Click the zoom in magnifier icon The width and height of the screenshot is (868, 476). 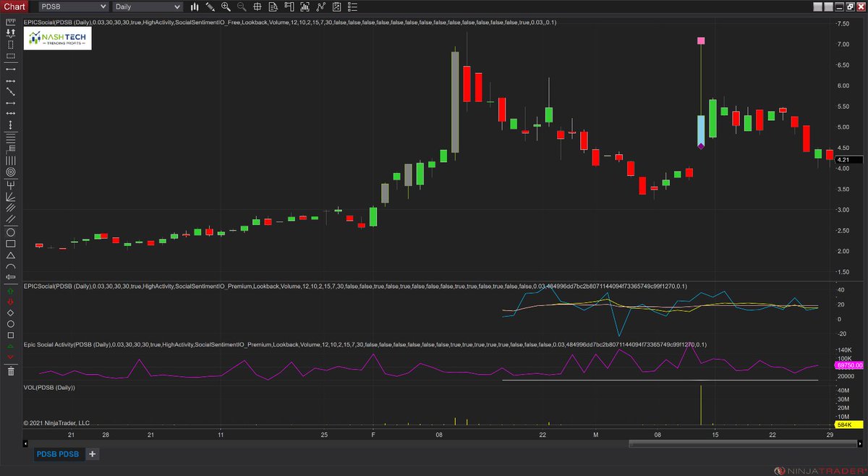[226, 7]
